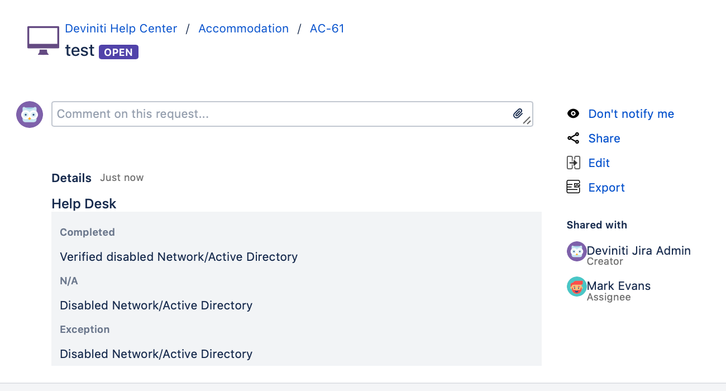Click the Mark Evans assignee avatar
The width and height of the screenshot is (726, 391).
click(576, 287)
